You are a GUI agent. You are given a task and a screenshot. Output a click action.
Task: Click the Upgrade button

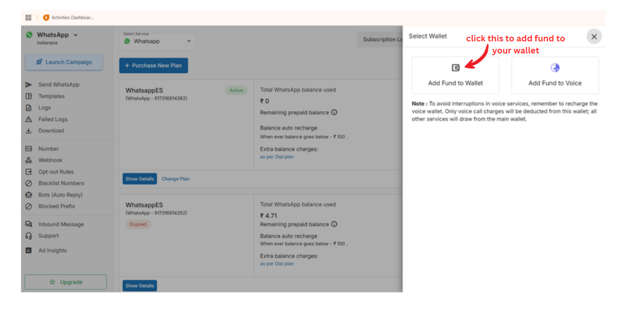click(x=65, y=282)
